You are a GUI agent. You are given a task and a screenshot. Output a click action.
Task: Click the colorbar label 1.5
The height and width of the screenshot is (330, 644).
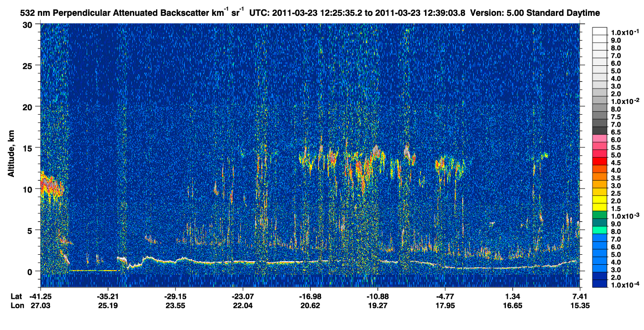click(616, 209)
